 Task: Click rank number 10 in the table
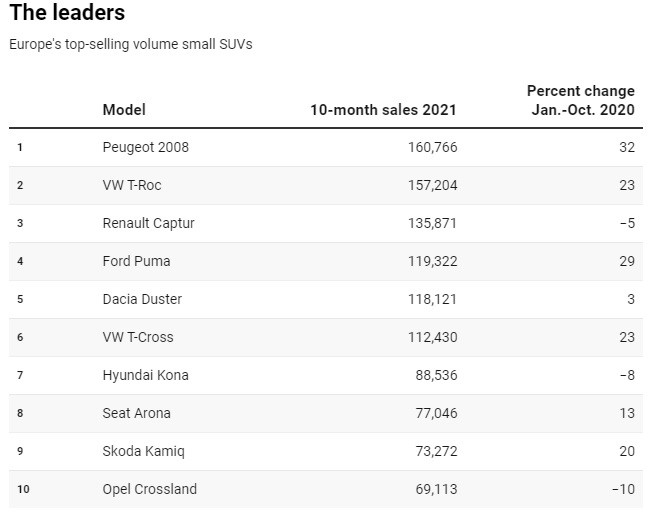[23, 489]
